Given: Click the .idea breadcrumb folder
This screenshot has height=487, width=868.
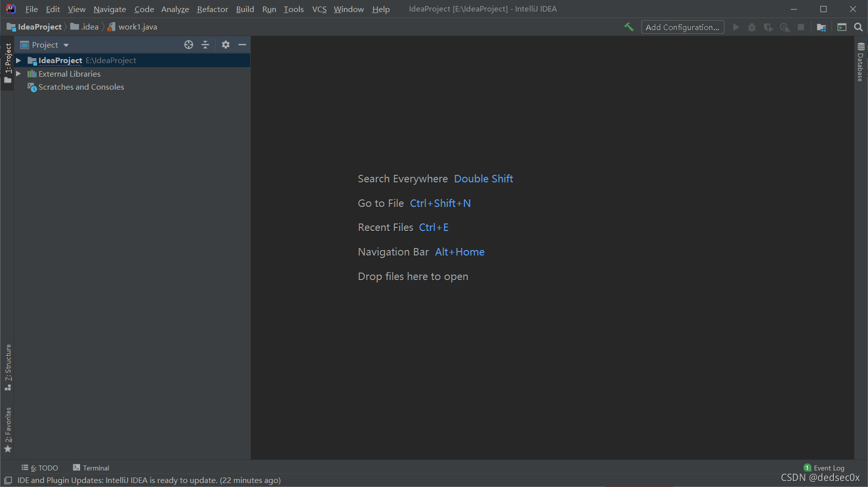Looking at the screenshot, I should pos(85,27).
